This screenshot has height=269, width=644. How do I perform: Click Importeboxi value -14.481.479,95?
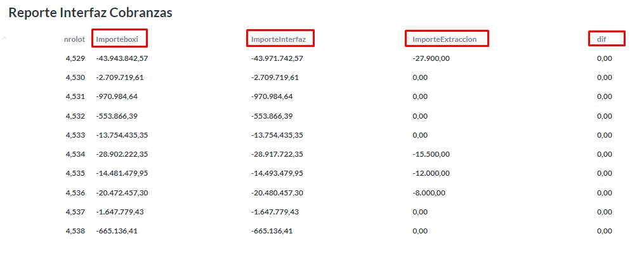[122, 173]
